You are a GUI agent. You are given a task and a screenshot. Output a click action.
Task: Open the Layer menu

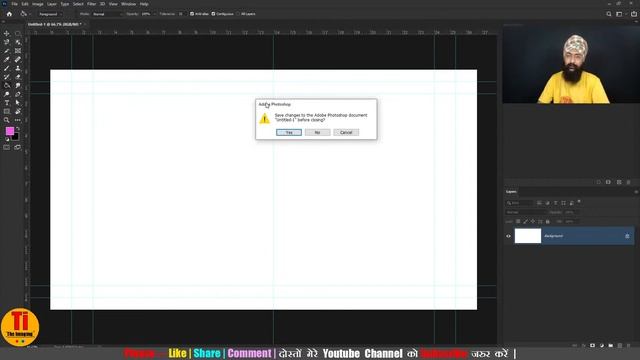(x=52, y=4)
